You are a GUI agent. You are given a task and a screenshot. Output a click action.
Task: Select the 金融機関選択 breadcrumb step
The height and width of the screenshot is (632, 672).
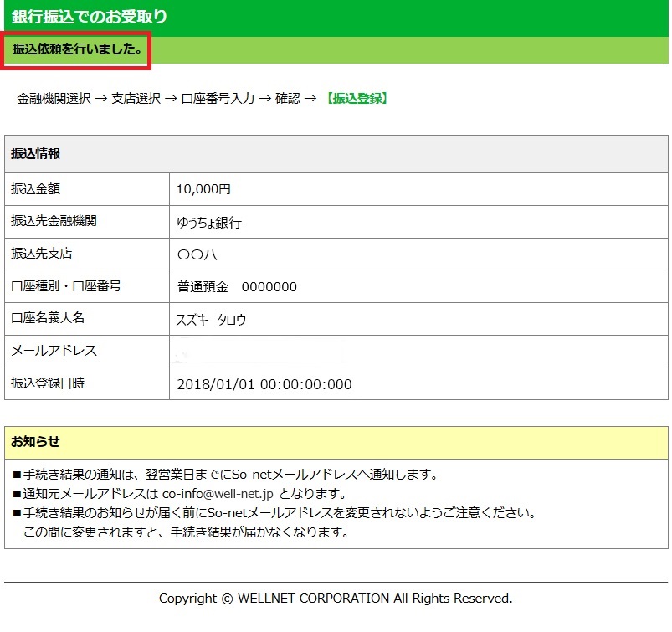[x=54, y=98]
